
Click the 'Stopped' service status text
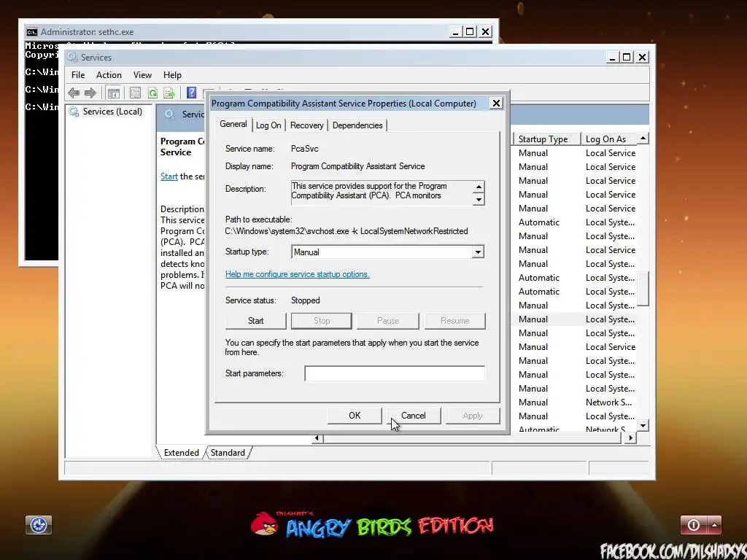pyautogui.click(x=306, y=300)
